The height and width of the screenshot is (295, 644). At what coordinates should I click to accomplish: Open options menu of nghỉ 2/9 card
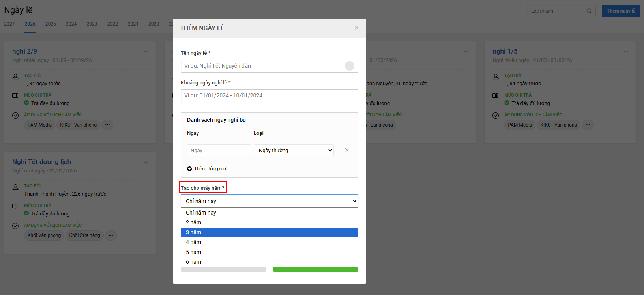point(146,52)
